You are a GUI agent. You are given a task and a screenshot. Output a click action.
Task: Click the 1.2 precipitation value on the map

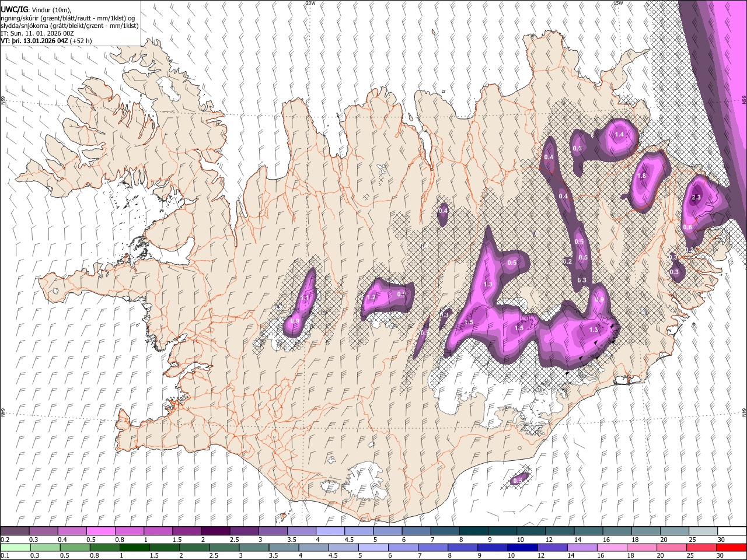point(371,297)
